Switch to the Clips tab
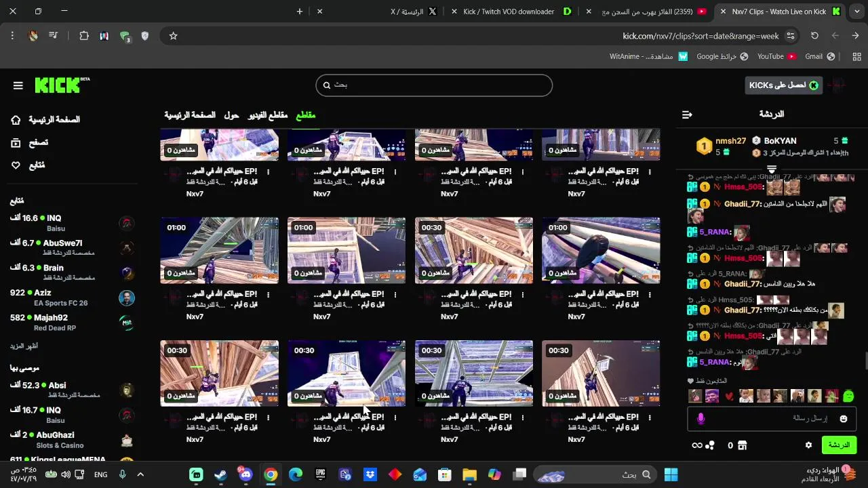This screenshot has width=868, height=488. [306, 115]
